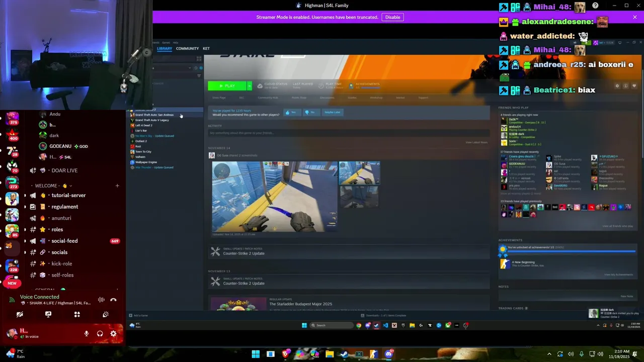Viewport: 644px width, 362px height.
Task: Switch to the COMMUNITY tab in Steam
Action: click(x=187, y=48)
